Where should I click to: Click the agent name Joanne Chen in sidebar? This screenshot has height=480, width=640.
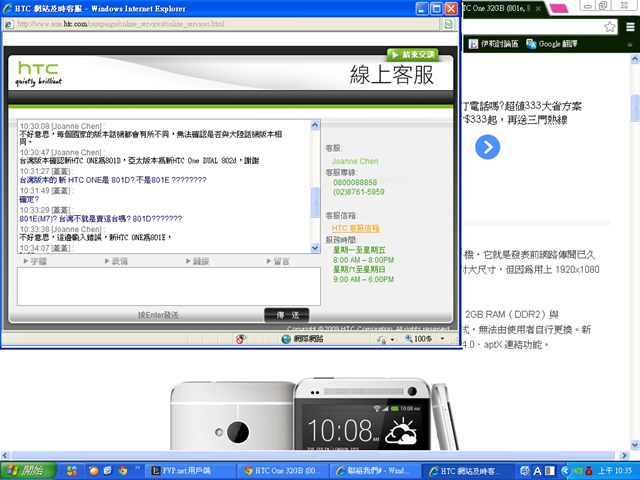click(355, 161)
